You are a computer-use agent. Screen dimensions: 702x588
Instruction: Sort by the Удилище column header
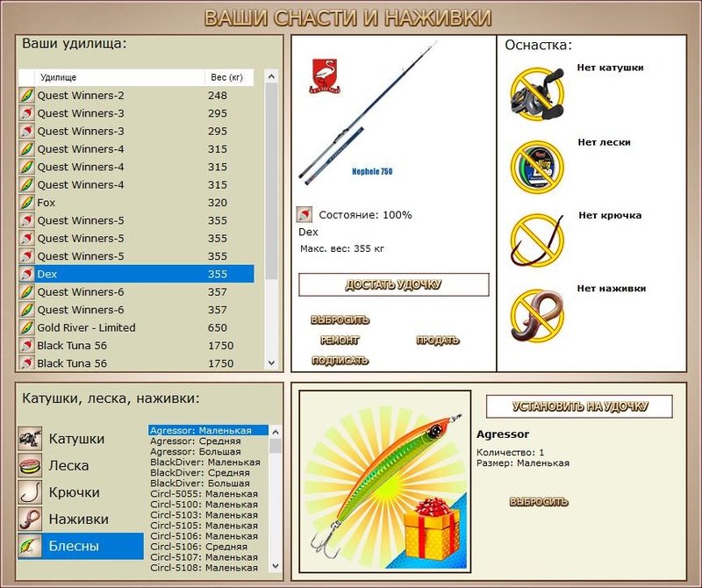(x=119, y=77)
